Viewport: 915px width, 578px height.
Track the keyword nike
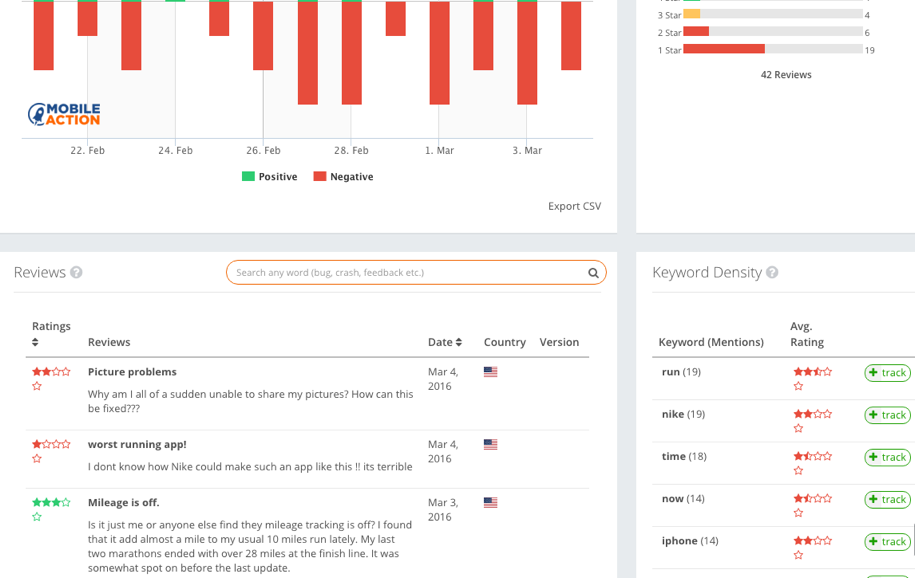point(887,415)
